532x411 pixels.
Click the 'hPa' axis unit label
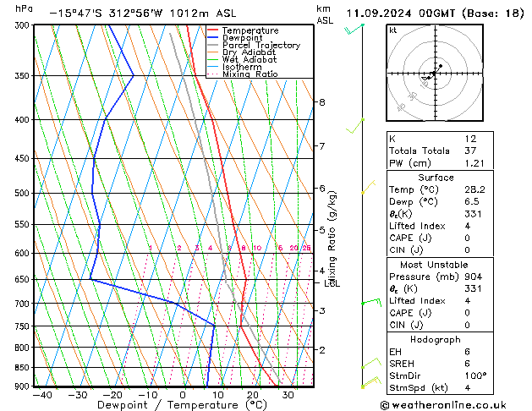click(x=24, y=8)
